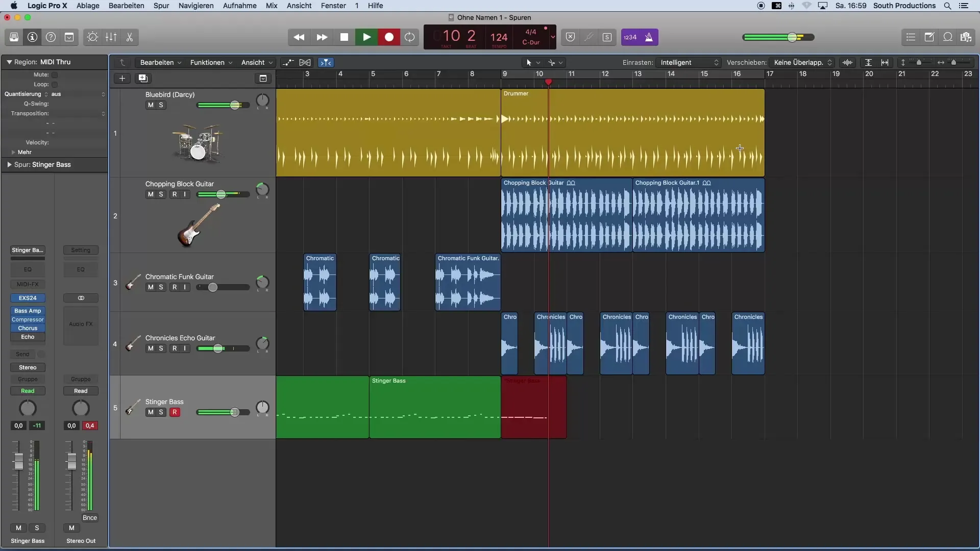Open the Funktionen dropdown menu
Screen dimensions: 980x551
coord(211,62)
